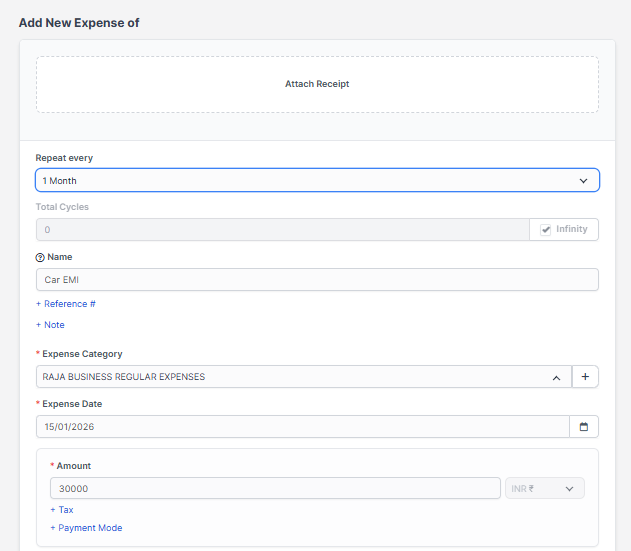Click the + Note link
The image size is (631, 551).
(50, 325)
